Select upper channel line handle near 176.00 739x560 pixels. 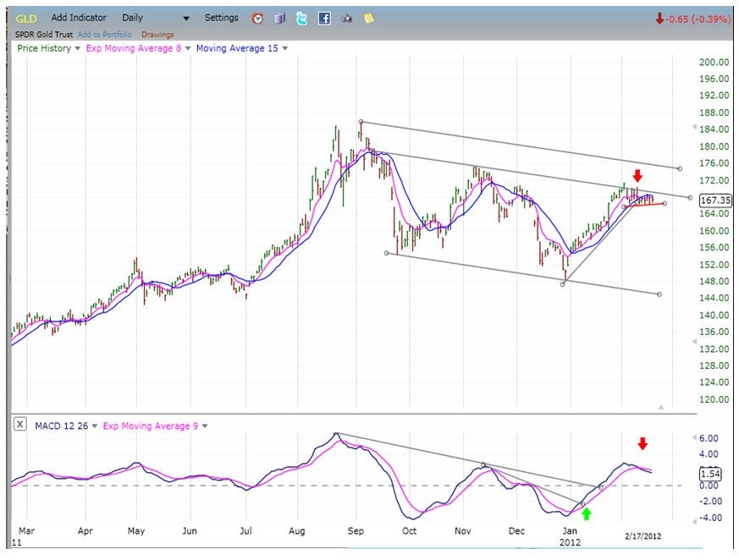[680, 168]
